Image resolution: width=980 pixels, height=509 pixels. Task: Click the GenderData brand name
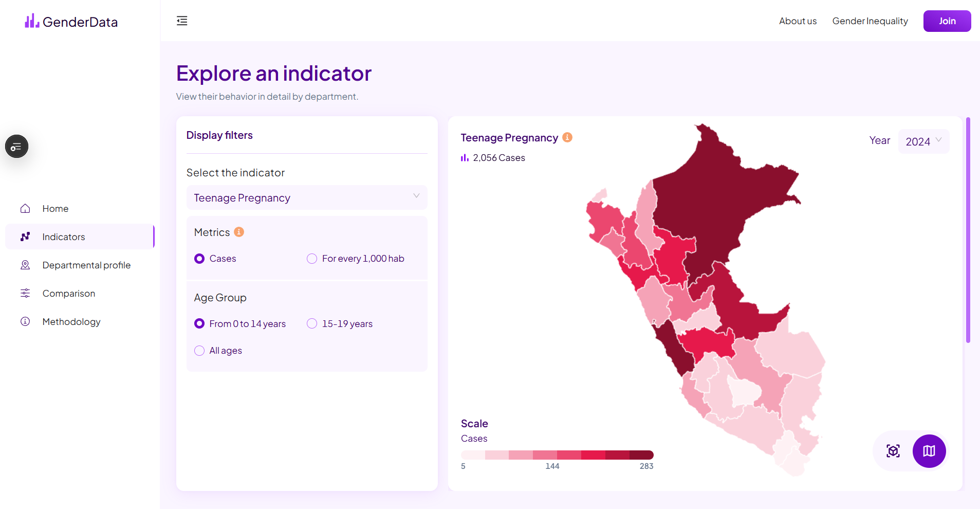tap(80, 22)
